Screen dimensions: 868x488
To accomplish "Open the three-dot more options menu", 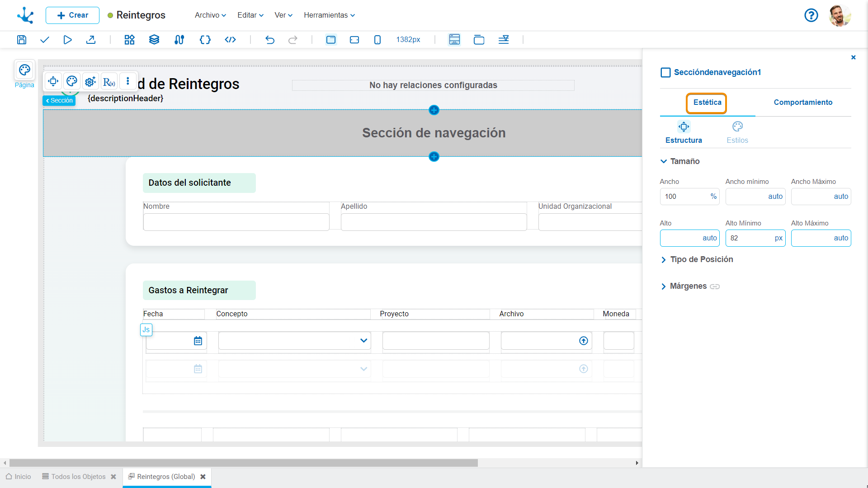I will 127,81.
